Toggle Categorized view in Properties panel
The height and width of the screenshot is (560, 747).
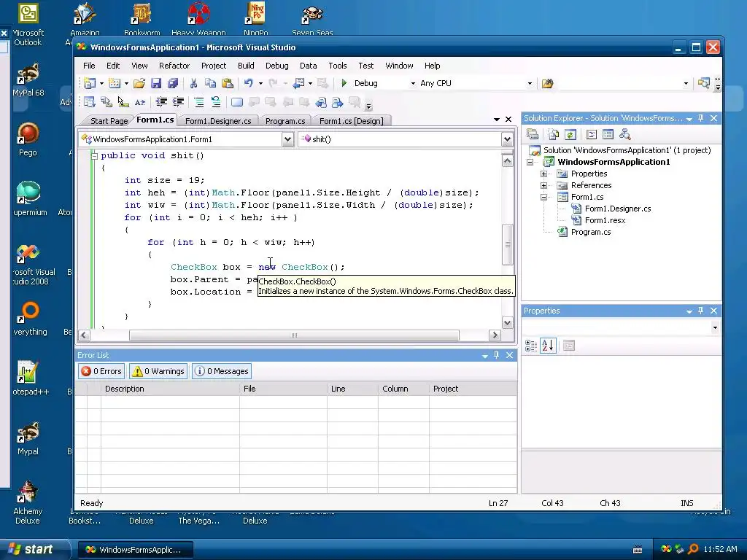(x=531, y=346)
